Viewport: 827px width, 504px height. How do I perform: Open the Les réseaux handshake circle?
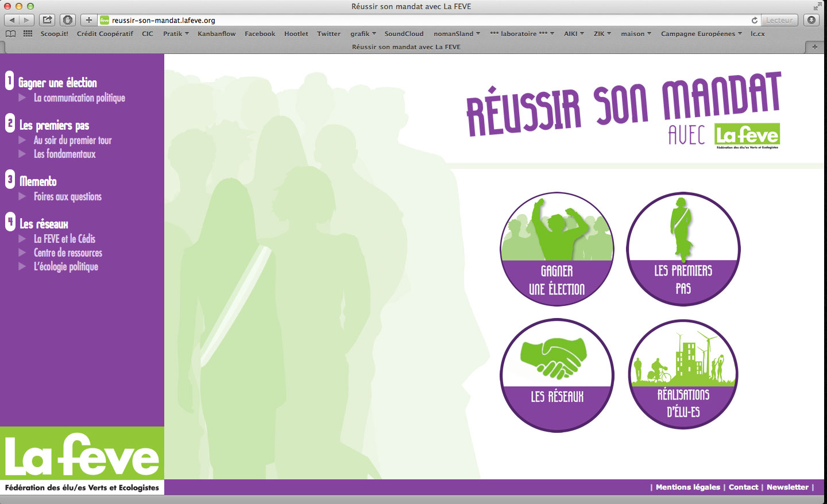click(x=557, y=375)
